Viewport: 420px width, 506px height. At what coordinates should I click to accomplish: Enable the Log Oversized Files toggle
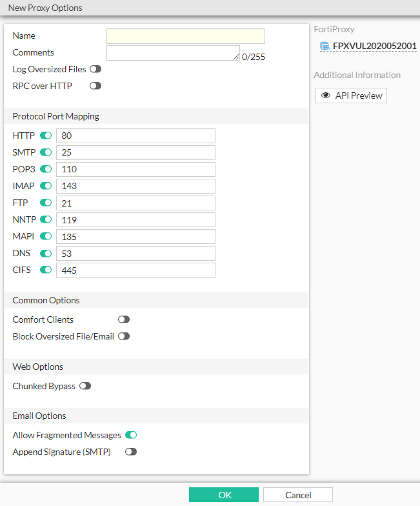tap(95, 69)
